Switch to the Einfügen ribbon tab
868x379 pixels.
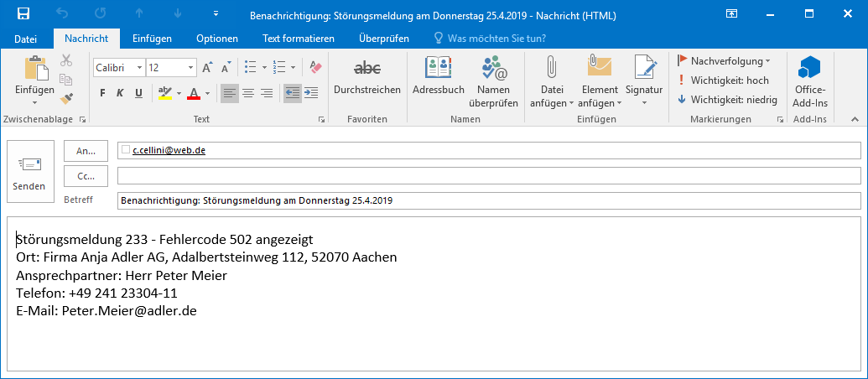tap(152, 39)
